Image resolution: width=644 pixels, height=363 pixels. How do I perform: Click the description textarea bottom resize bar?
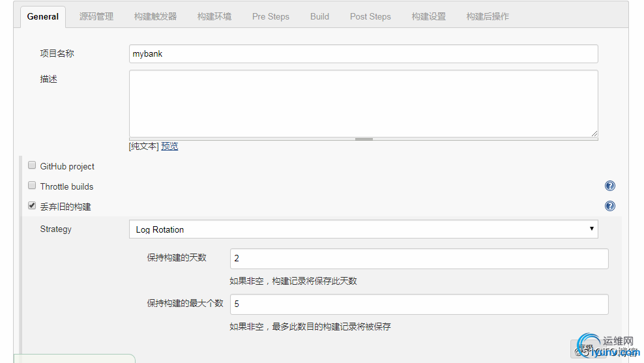364,139
